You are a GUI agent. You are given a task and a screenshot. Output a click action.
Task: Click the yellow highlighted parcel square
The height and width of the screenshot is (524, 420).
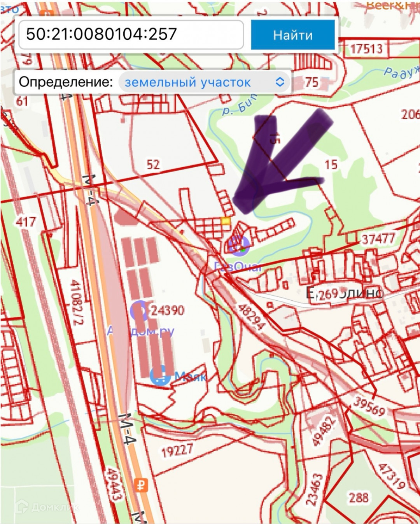coord(226,221)
